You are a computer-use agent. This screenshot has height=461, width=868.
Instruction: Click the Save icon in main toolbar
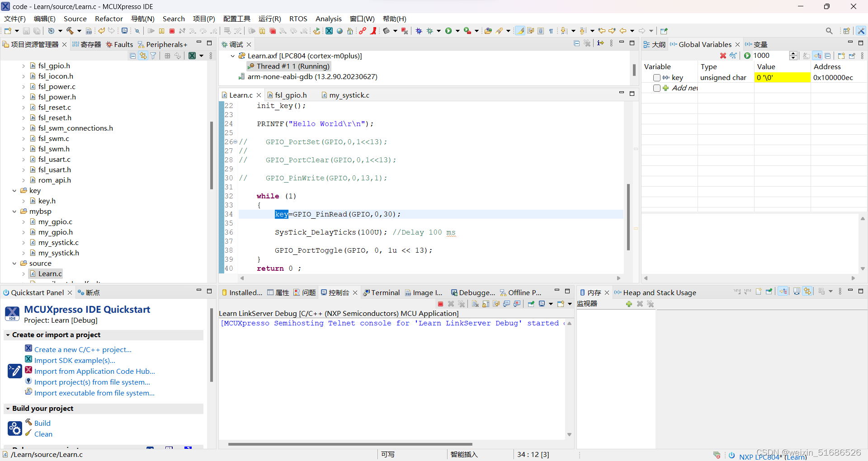(x=26, y=31)
